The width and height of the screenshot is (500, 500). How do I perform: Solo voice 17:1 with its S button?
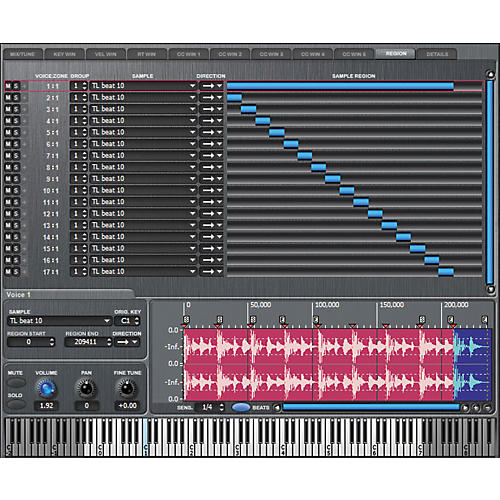tap(16, 272)
